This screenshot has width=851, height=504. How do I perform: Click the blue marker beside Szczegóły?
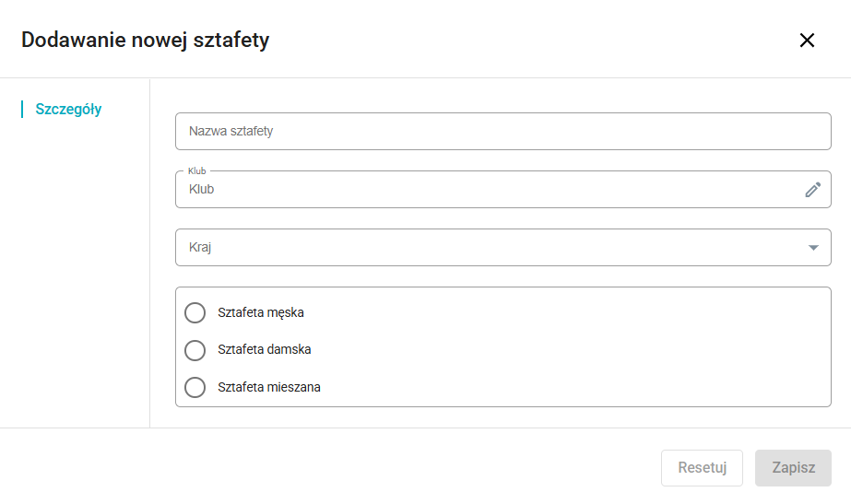pos(22,109)
